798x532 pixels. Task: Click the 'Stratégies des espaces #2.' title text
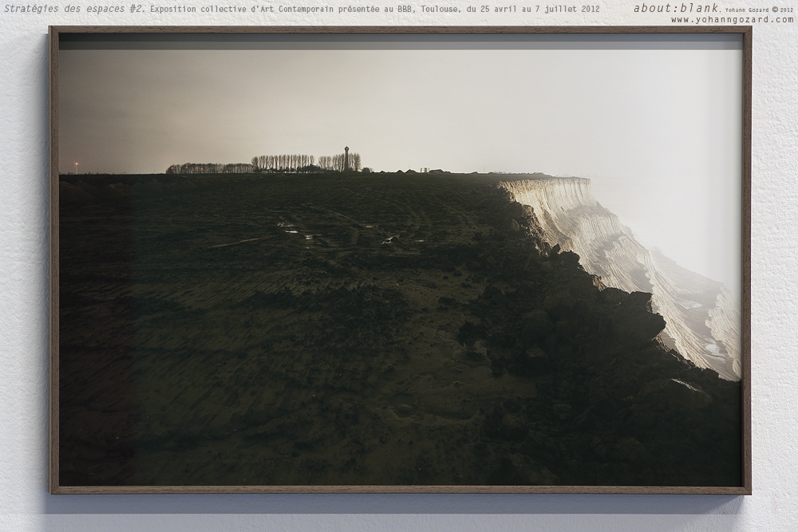pyautogui.click(x=75, y=9)
